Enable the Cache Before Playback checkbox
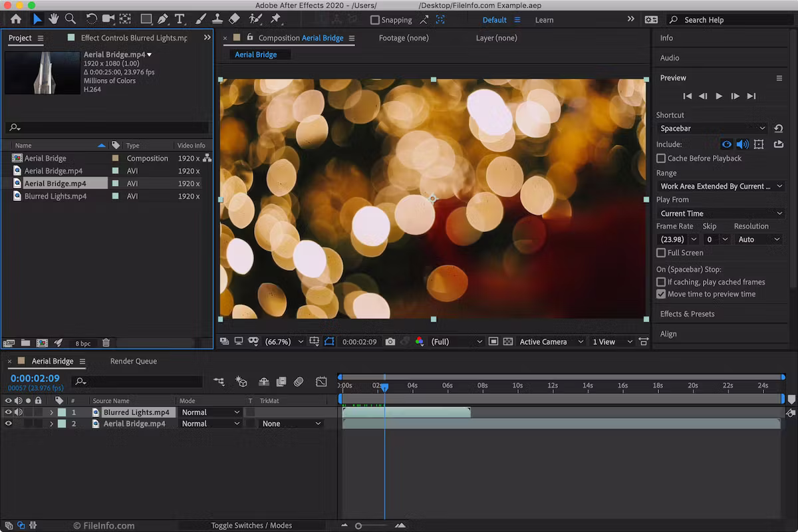 point(661,158)
